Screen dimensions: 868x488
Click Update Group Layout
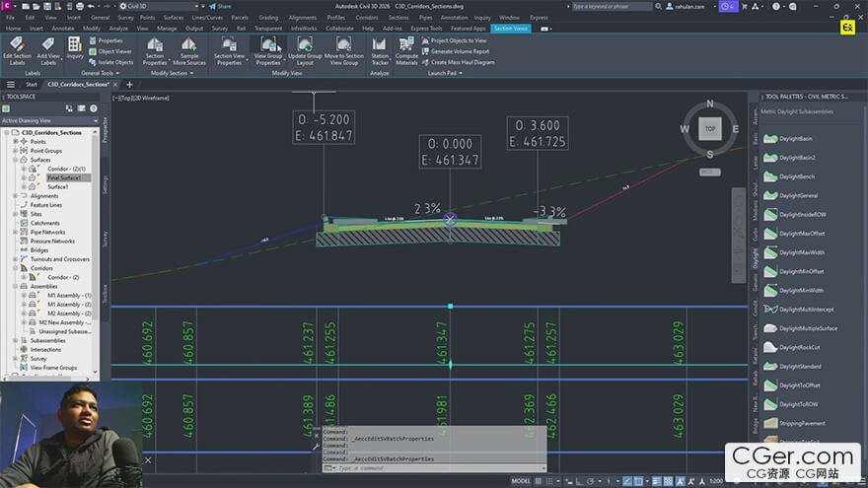[305, 51]
